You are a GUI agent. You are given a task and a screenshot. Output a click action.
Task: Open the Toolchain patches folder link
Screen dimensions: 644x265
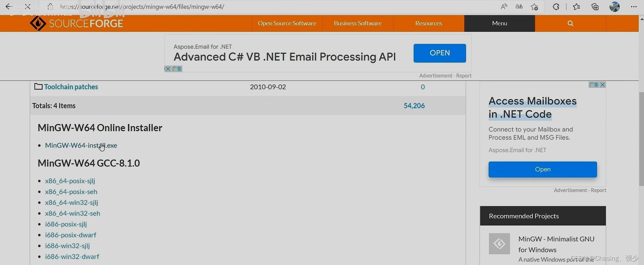tap(71, 87)
